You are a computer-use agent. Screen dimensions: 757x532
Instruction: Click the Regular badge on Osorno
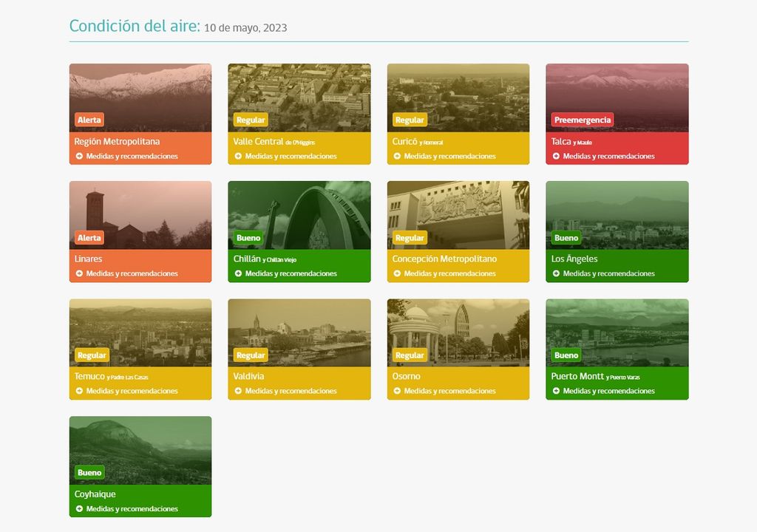[x=410, y=355]
